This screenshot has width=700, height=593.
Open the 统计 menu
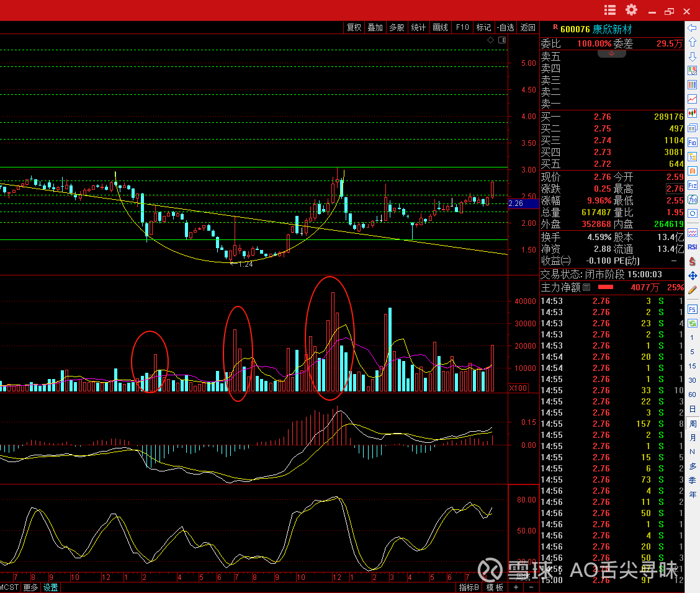click(x=418, y=28)
